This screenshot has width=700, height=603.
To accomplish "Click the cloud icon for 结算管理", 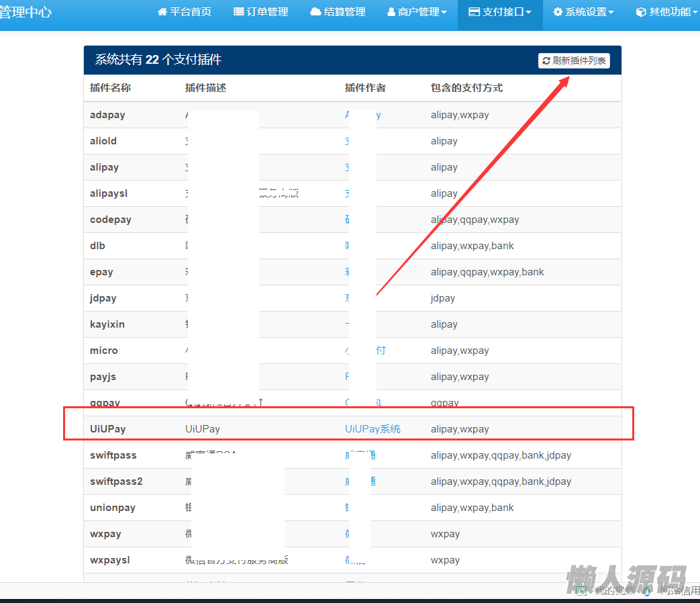I will coord(315,12).
